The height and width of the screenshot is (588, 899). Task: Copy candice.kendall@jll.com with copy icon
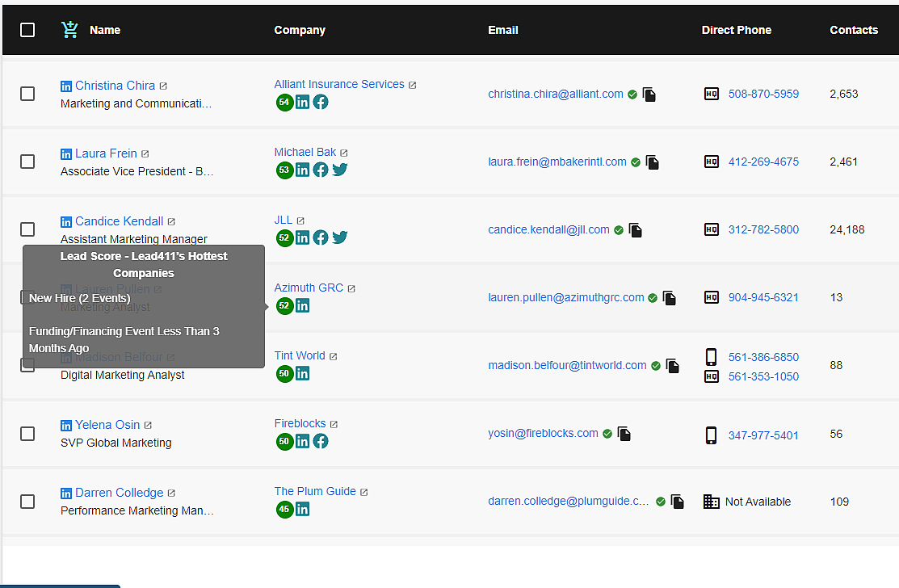[x=635, y=230]
